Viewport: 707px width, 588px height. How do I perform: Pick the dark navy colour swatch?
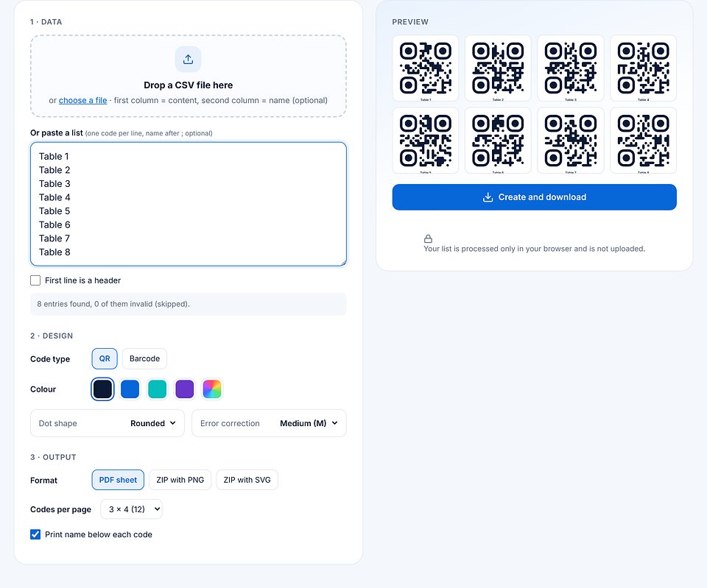coord(102,389)
